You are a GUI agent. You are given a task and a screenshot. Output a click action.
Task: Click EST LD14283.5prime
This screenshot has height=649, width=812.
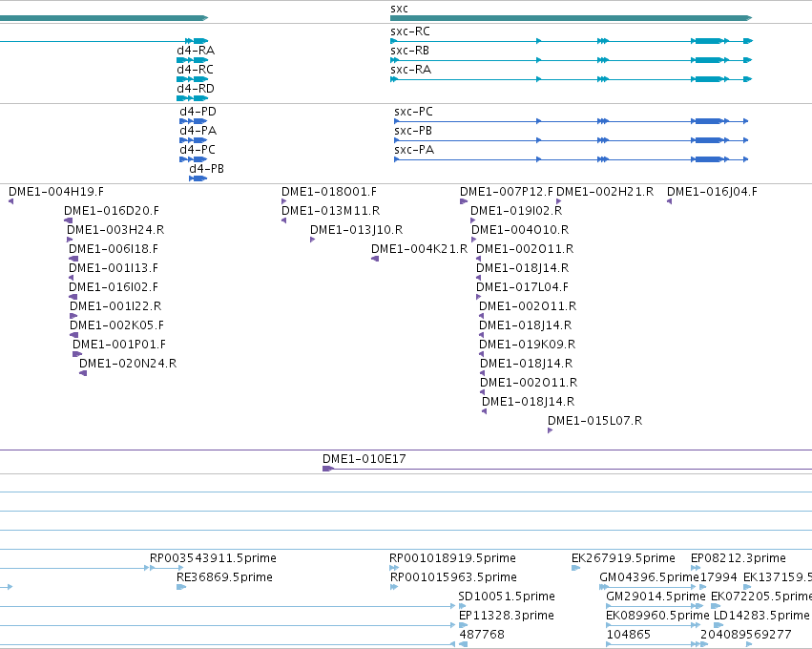click(x=761, y=616)
